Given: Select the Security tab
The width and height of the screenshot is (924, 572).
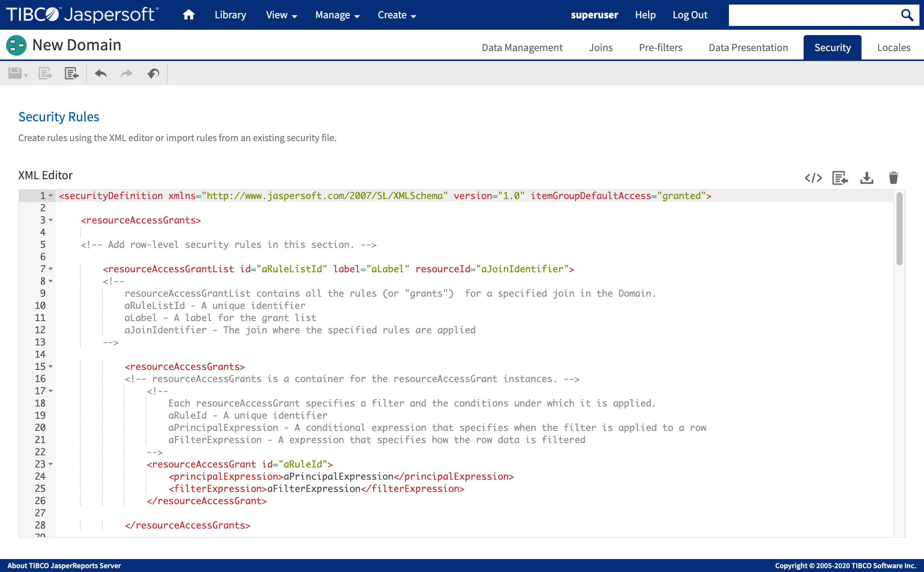Looking at the screenshot, I should (833, 48).
